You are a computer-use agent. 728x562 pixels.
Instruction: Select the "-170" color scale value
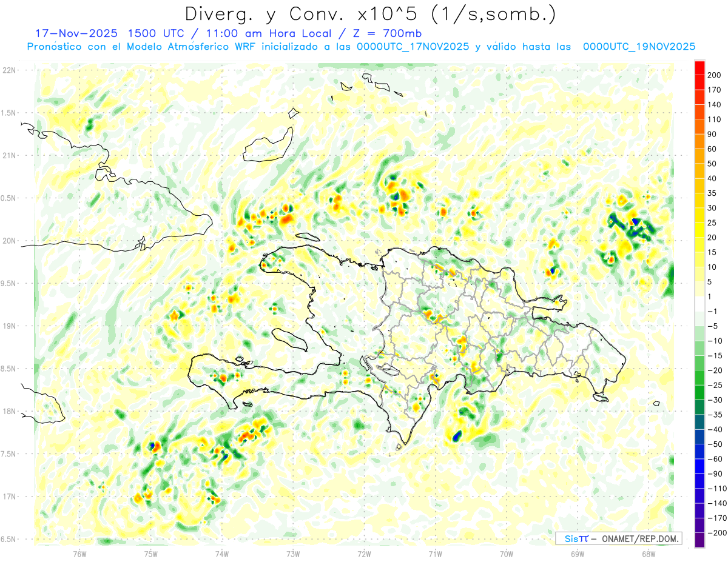click(718, 518)
